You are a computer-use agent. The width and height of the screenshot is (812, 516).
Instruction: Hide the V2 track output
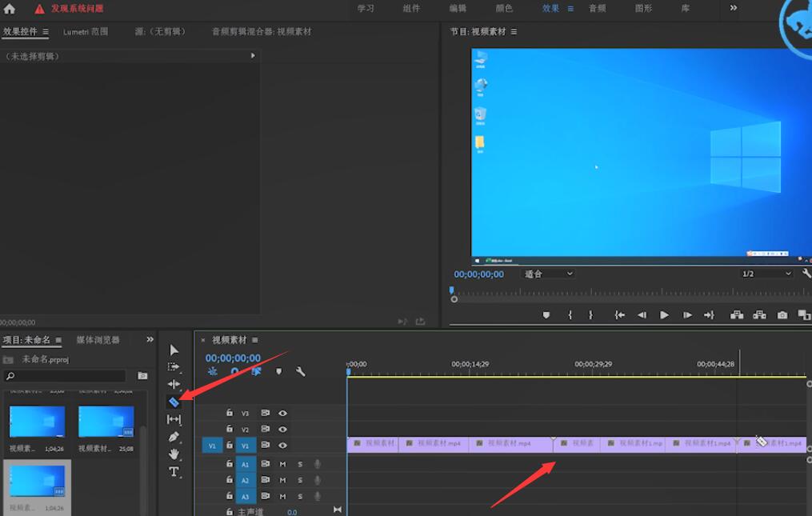pos(282,429)
